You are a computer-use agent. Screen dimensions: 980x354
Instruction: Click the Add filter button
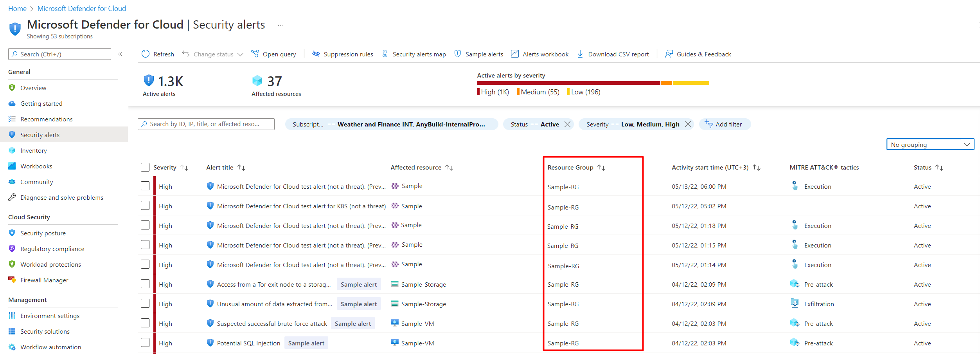coord(725,124)
